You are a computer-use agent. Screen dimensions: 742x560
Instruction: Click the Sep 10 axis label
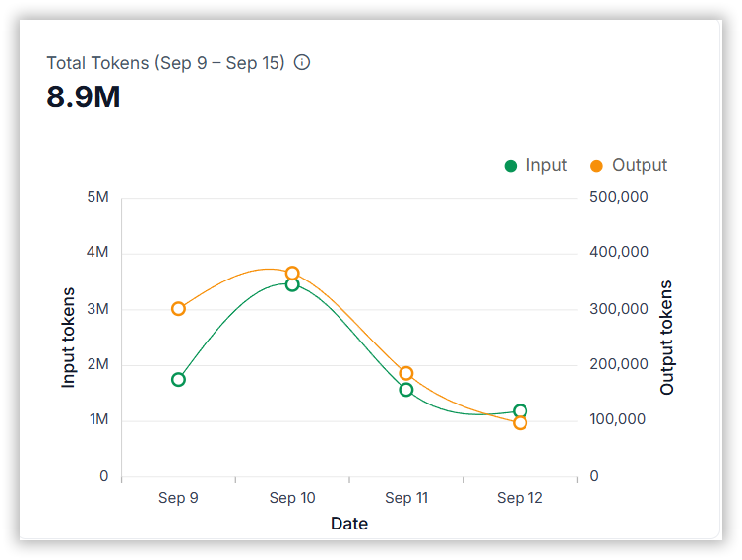pos(292,498)
